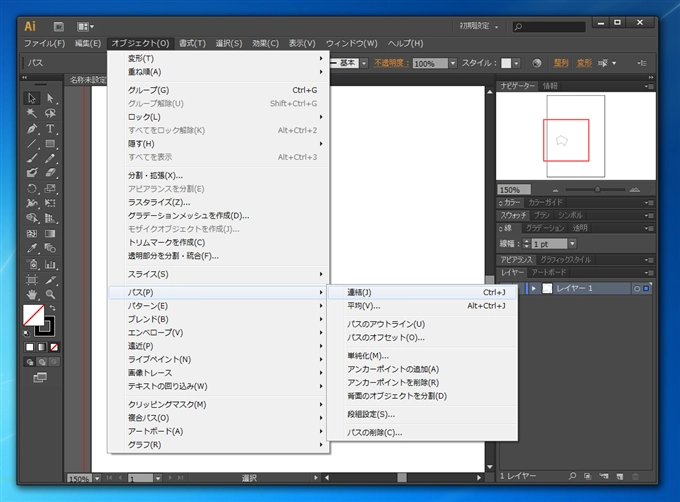This screenshot has width=680, height=502.
Task: Select the Type (T) tool
Action: (x=50, y=129)
